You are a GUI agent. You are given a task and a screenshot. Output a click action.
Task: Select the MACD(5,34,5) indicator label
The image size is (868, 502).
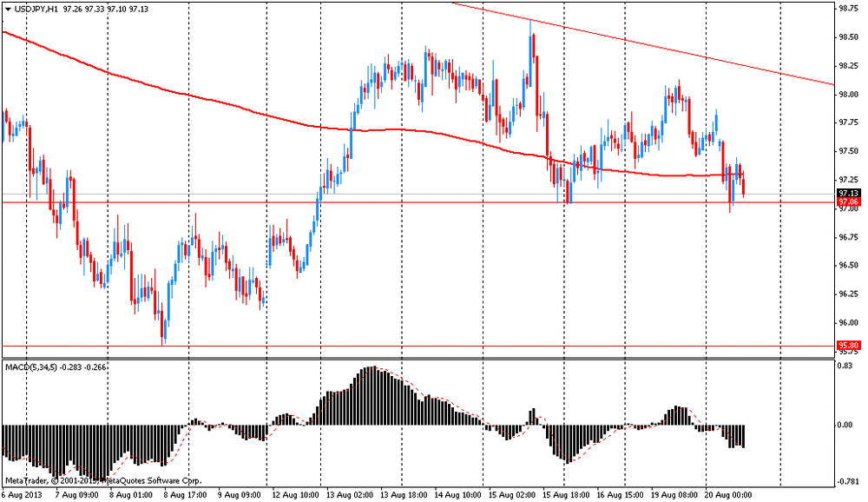(31, 367)
